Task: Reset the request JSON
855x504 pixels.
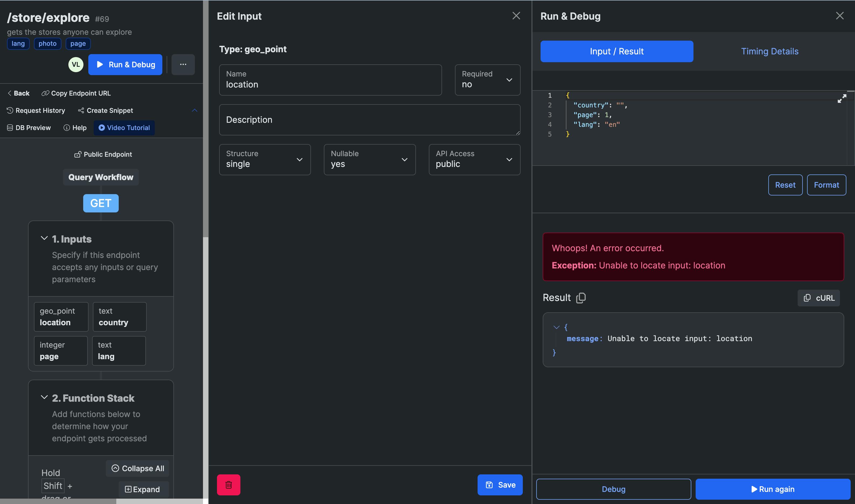Action: pyautogui.click(x=785, y=185)
